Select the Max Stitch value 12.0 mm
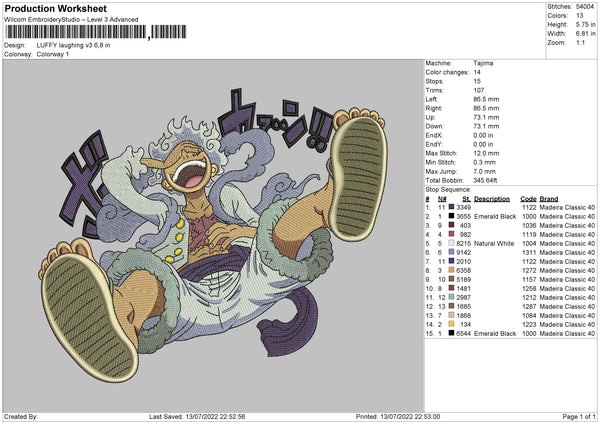Viewport: 600px width, 424px height. 486,153
